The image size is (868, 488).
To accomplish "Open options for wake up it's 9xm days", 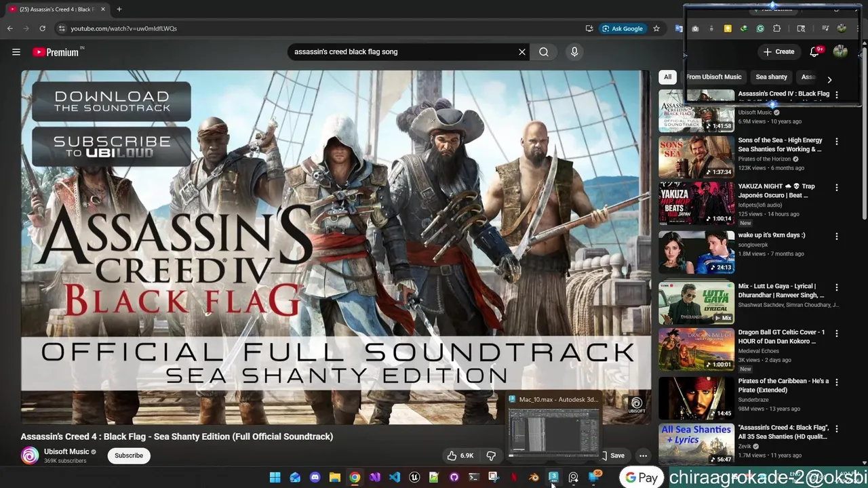I will click(x=836, y=237).
